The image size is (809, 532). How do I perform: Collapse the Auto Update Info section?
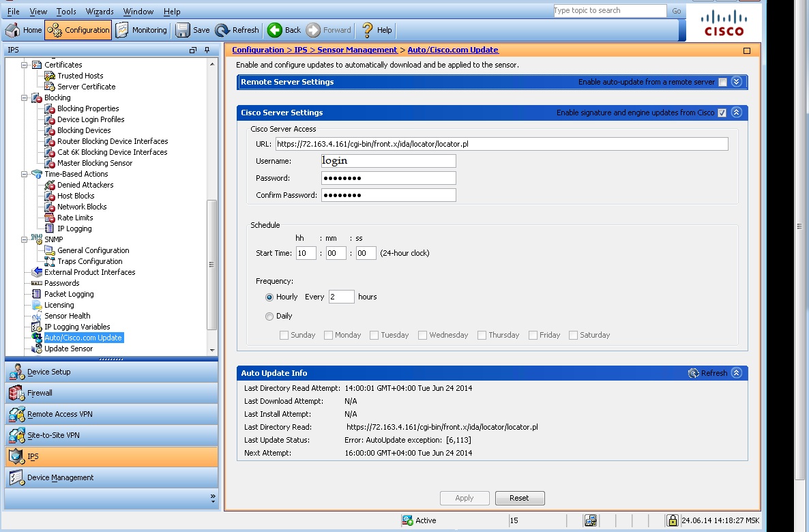(x=737, y=373)
